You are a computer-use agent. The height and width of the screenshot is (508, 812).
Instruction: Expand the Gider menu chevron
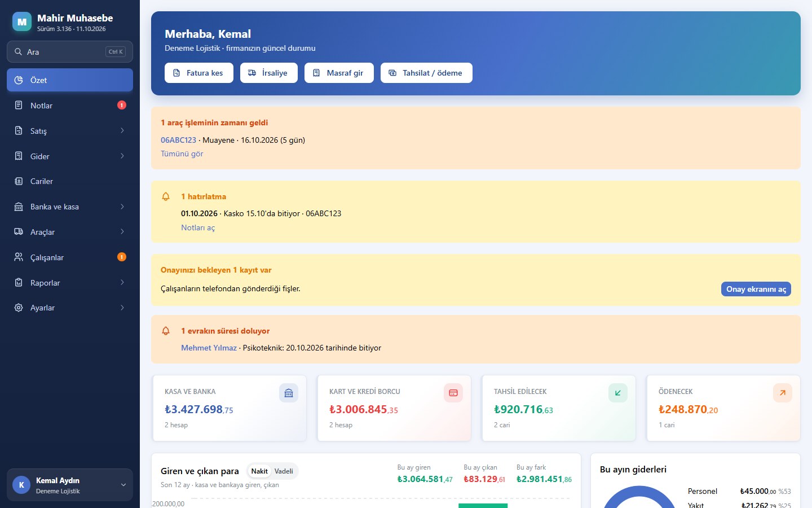click(122, 156)
